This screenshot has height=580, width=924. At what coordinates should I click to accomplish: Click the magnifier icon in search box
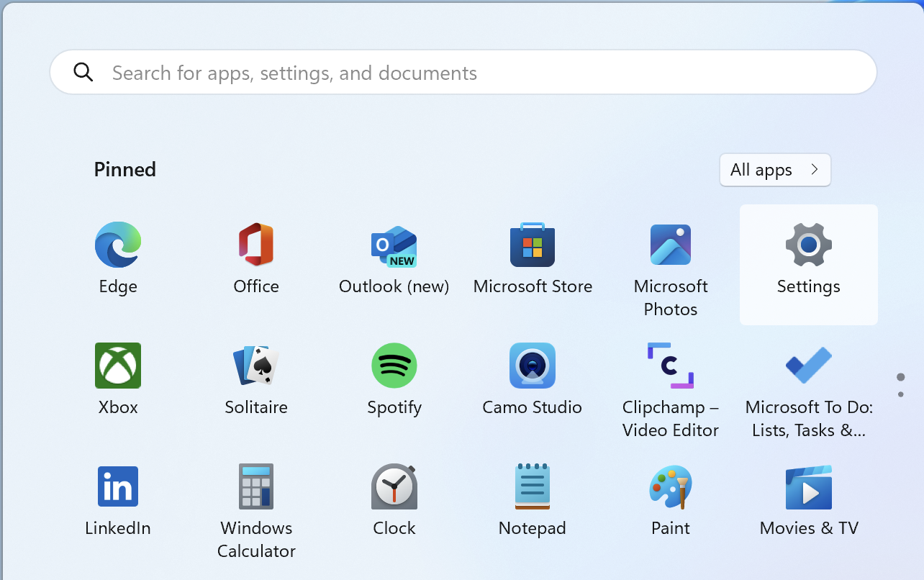[x=83, y=72]
